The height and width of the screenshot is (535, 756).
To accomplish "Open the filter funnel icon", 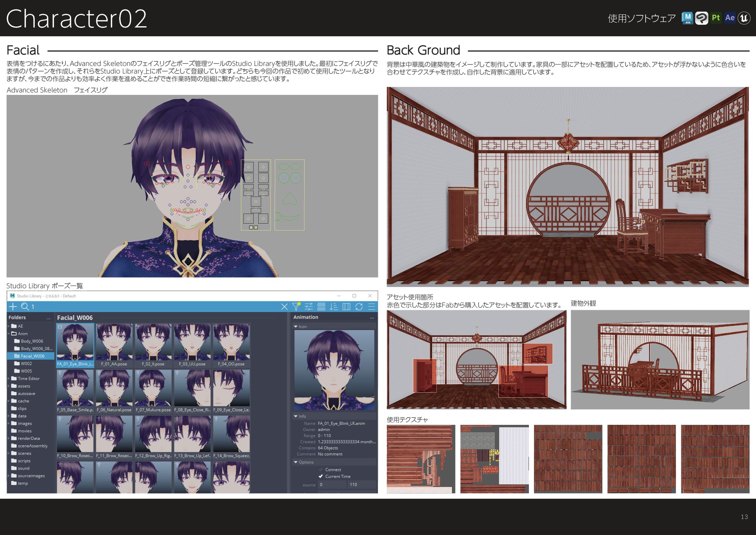I will coord(296,306).
